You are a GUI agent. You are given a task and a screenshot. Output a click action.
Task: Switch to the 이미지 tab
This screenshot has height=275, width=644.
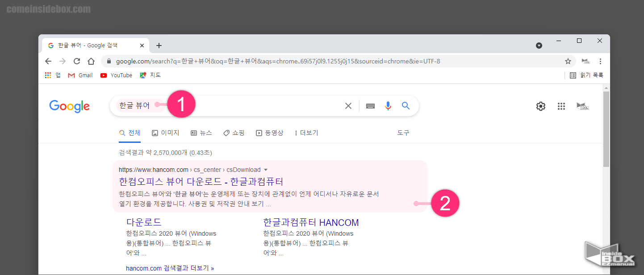166,133
